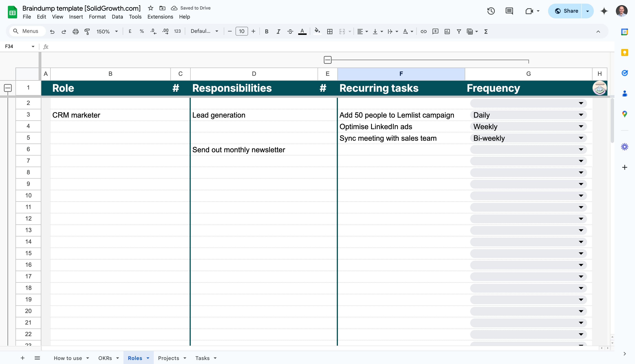635x364 pixels.
Task: Toggle italic formatting
Action: coord(278,32)
